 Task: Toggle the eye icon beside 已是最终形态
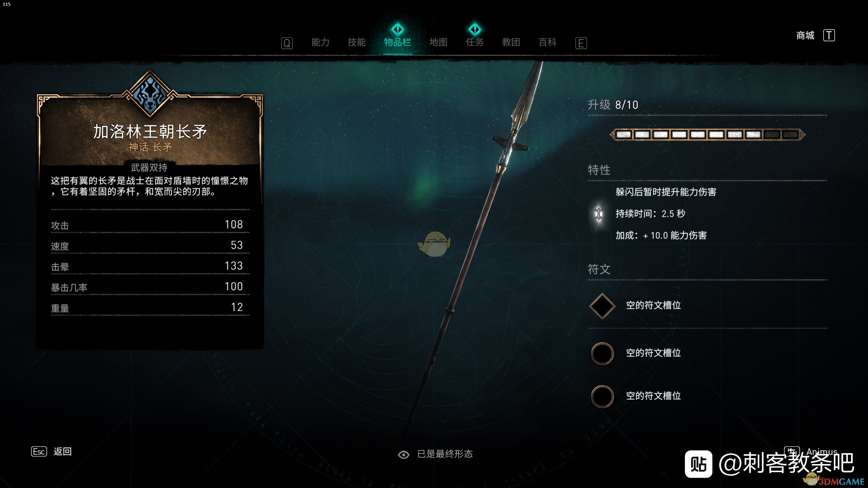click(403, 454)
